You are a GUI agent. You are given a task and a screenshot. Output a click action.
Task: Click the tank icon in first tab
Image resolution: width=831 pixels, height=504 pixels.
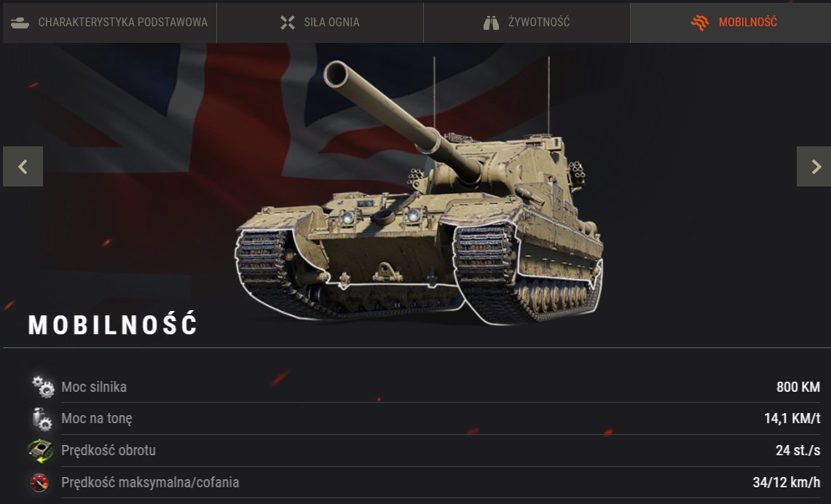(20, 23)
